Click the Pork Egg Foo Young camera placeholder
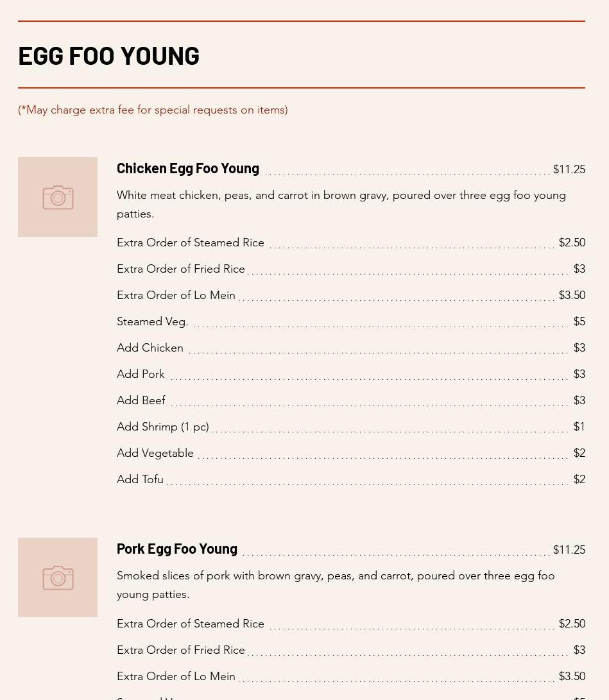 [x=58, y=577]
